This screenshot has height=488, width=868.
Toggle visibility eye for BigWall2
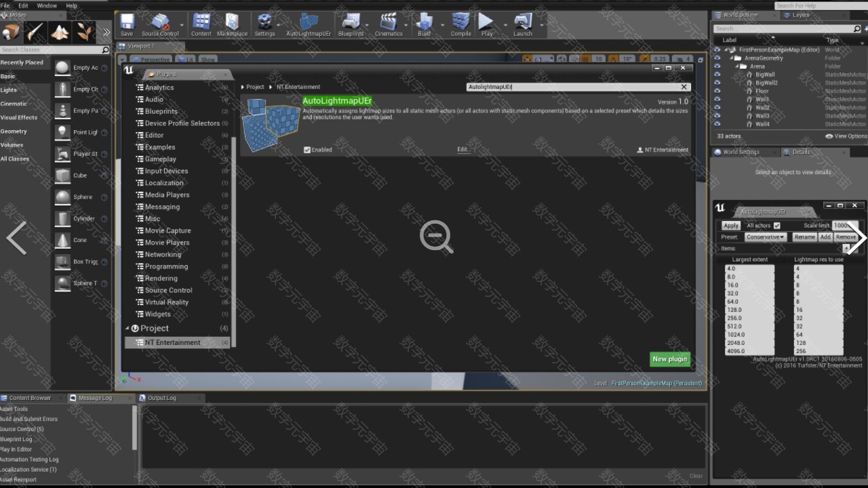click(x=717, y=83)
